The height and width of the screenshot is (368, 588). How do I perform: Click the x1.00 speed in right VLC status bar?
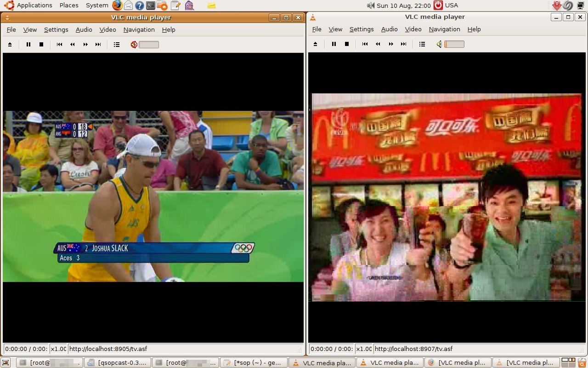[363, 349]
